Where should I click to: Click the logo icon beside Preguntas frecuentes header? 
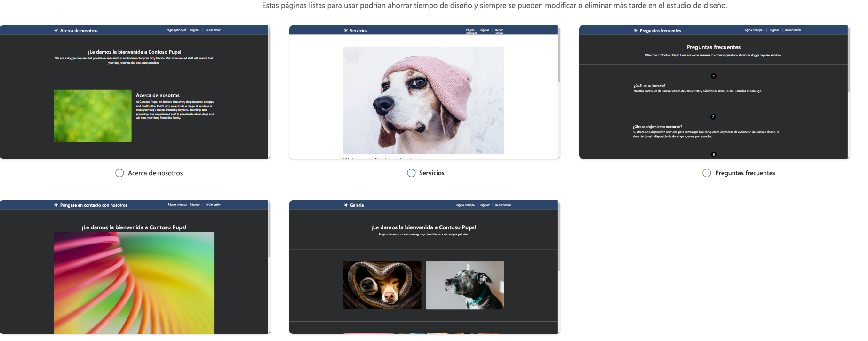(636, 31)
